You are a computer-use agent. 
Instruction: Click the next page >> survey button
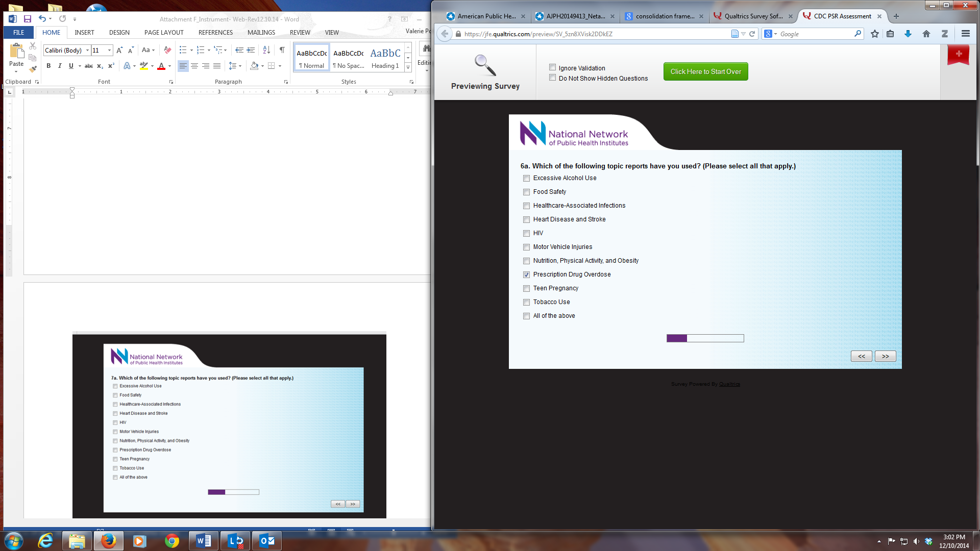pyautogui.click(x=885, y=356)
